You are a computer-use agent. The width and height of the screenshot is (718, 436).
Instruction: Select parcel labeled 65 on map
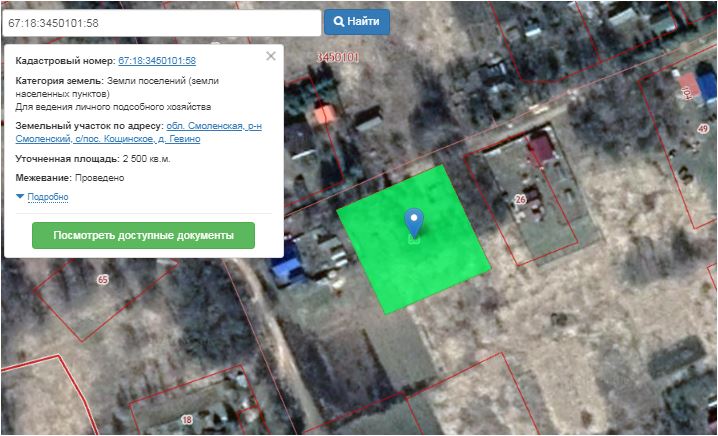pyautogui.click(x=103, y=280)
